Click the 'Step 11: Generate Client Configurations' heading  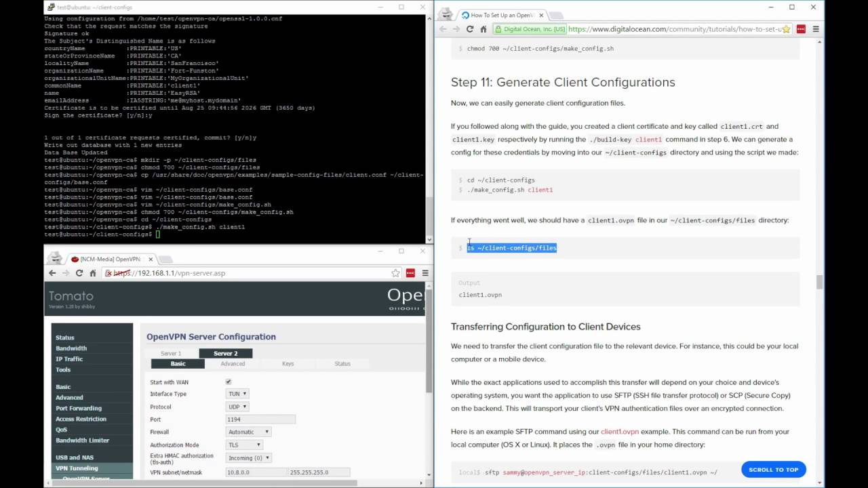(x=563, y=82)
